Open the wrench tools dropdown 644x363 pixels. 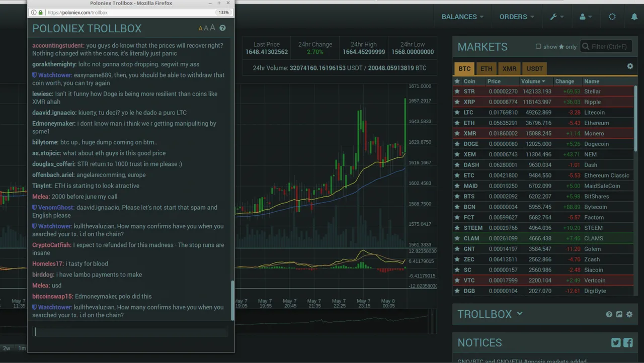(557, 17)
